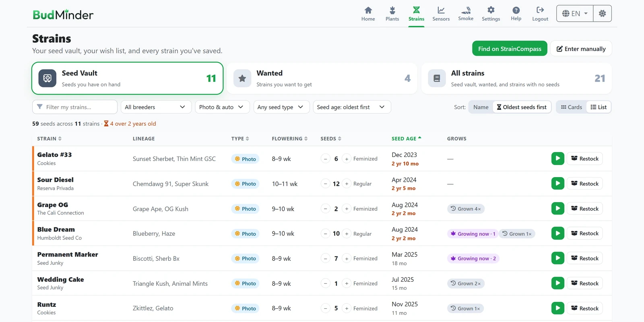Switch to List view
644x322 pixels.
599,107
